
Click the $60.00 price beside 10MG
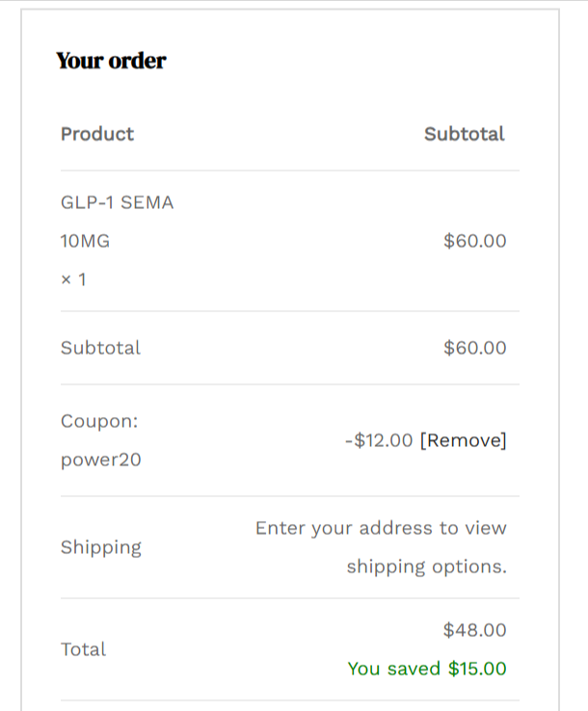point(474,241)
